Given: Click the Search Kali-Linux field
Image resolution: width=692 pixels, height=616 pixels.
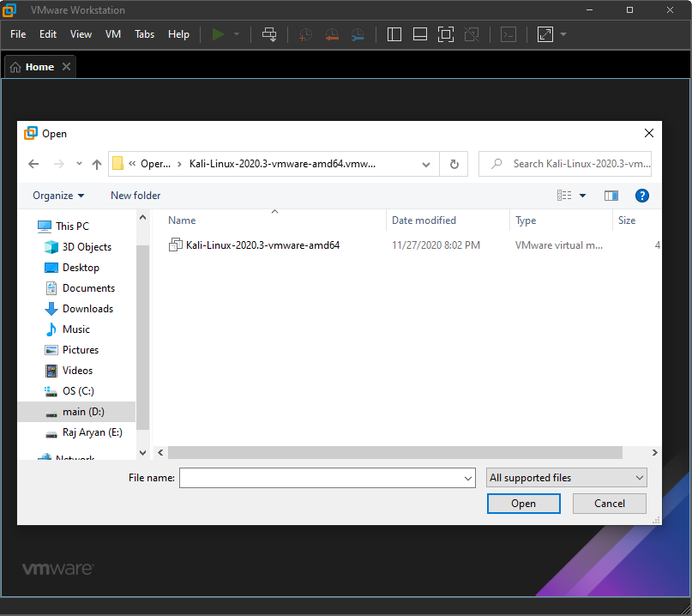Looking at the screenshot, I should click(x=565, y=164).
